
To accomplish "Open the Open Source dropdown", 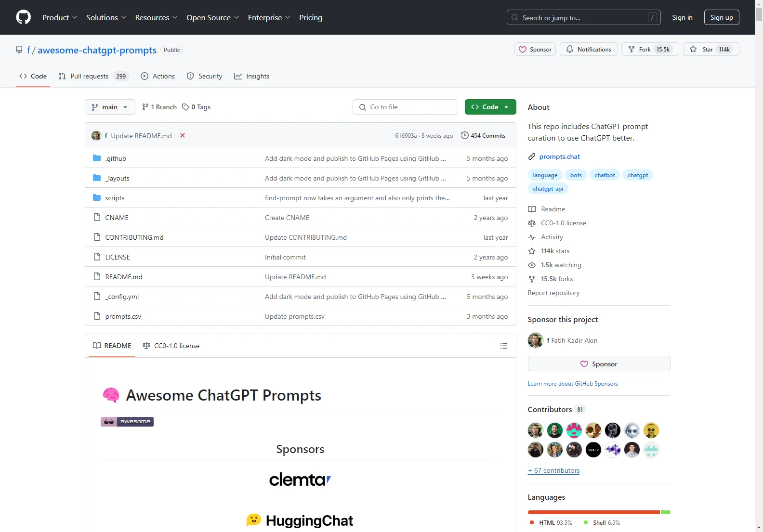I will [213, 17].
